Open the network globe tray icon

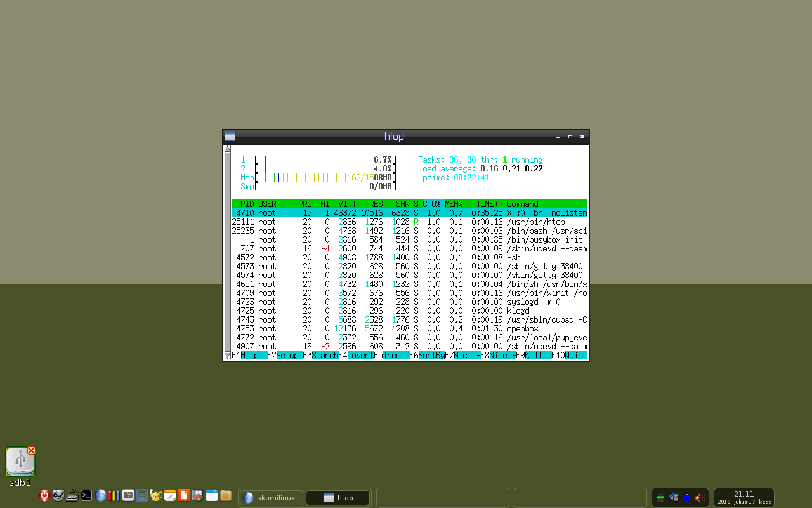(674, 498)
